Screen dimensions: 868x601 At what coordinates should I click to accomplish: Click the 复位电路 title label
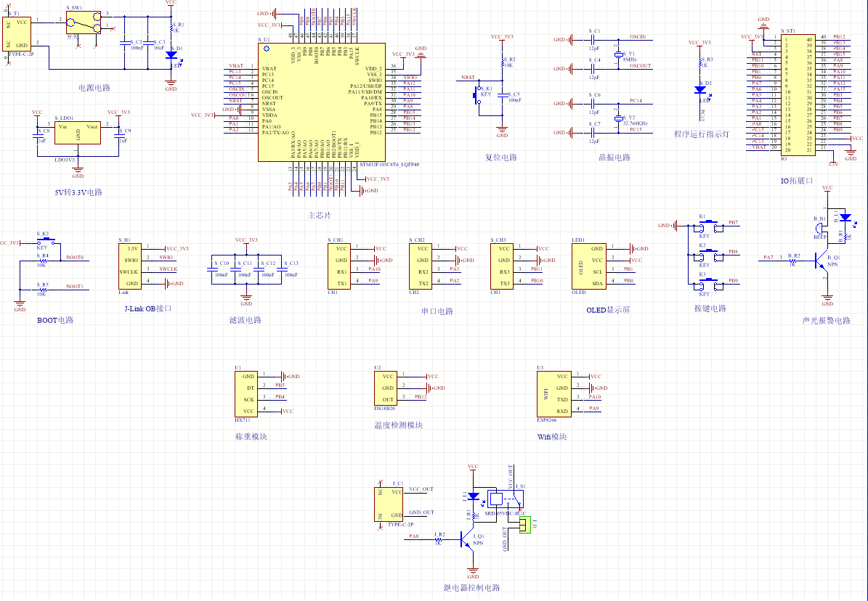click(x=501, y=158)
